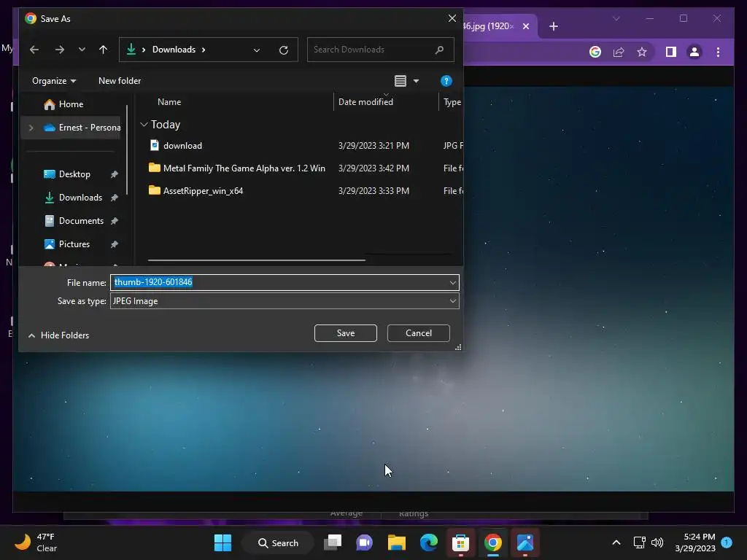Viewport: 747px width, 560px height.
Task: Click the pin icon beside Documents
Action: point(115,221)
